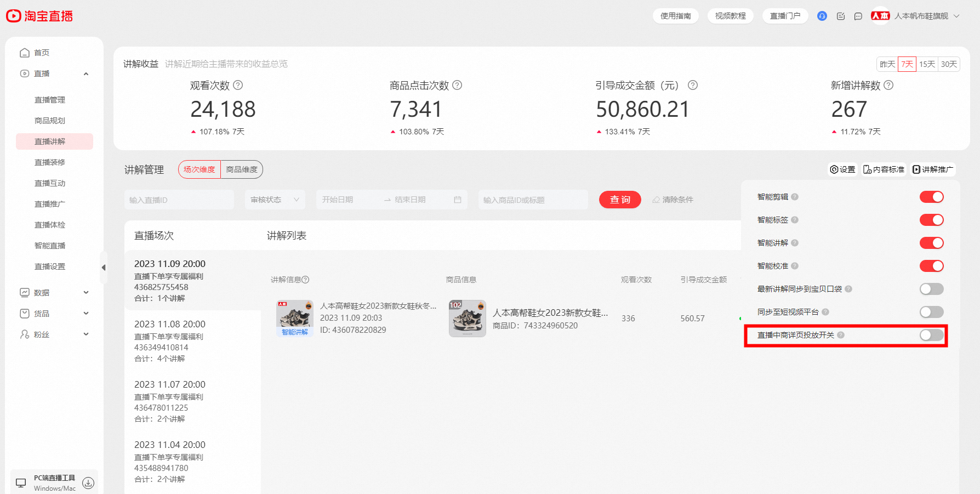
Task: Click 清除条件 to clear filters
Action: 673,200
